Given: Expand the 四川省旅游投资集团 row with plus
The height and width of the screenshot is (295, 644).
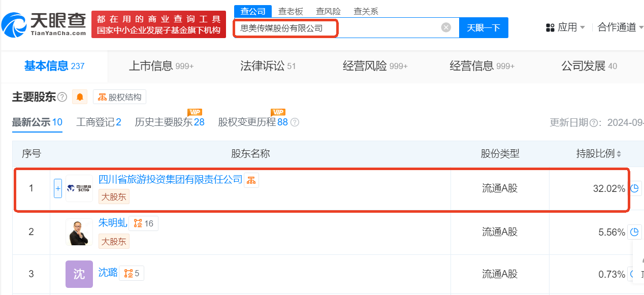Looking at the screenshot, I should pyautogui.click(x=58, y=188).
